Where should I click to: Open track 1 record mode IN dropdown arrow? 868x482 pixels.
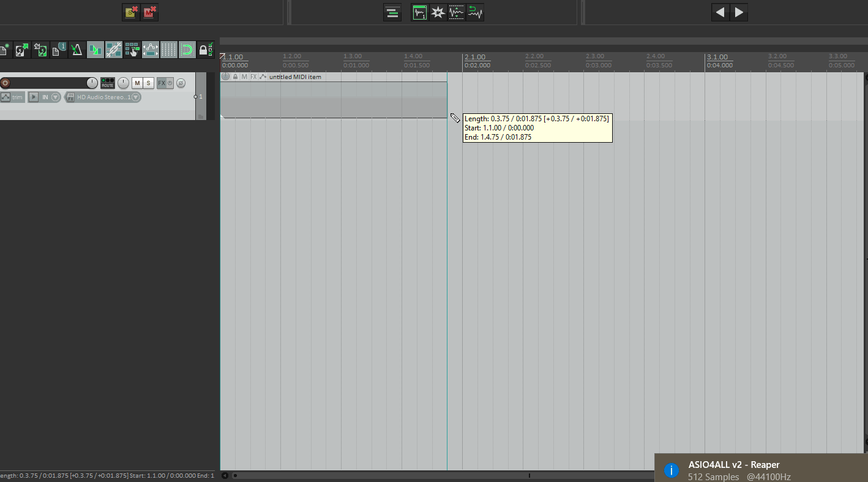click(x=56, y=97)
